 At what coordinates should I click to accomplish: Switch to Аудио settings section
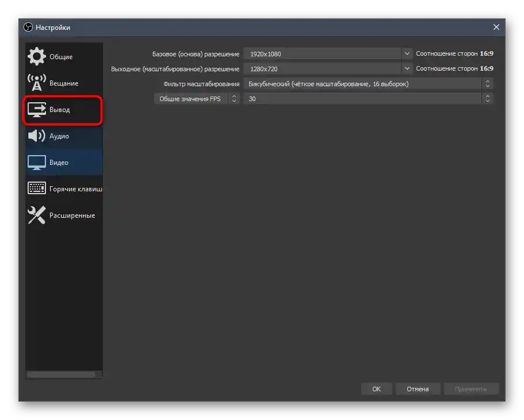click(x=64, y=136)
